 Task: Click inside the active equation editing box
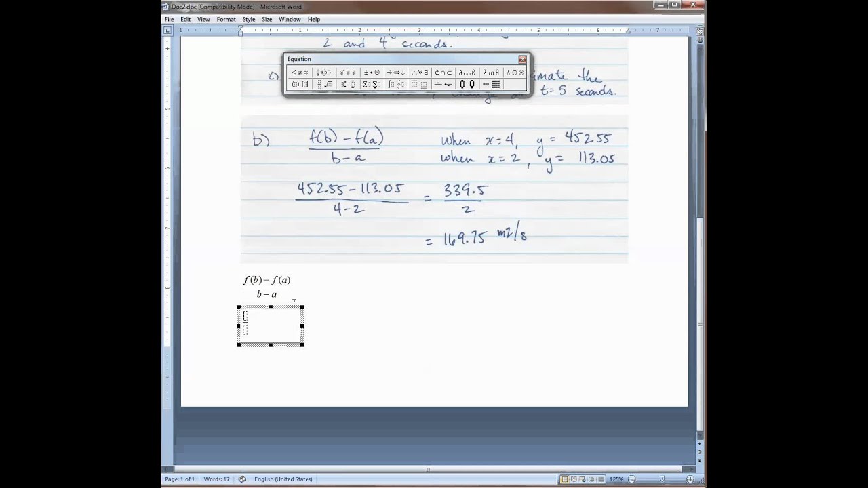click(271, 327)
